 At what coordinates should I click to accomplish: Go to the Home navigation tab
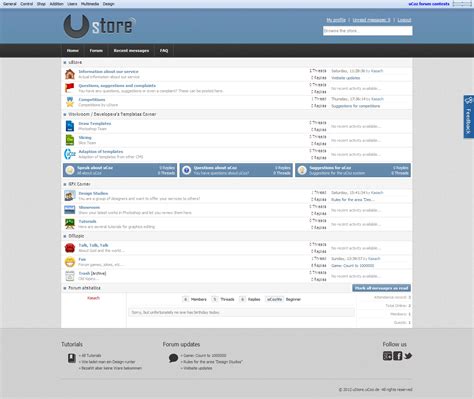73,51
